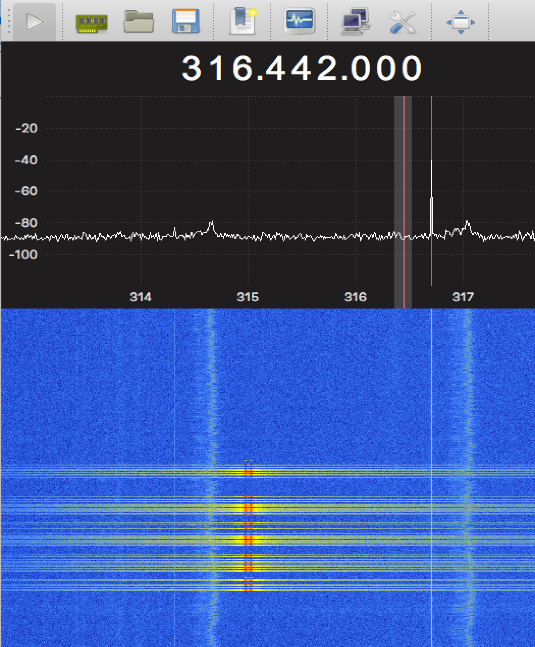Viewport: 535px width, 647px height.
Task: Click the -60 dB scale label
Action: tap(26, 191)
